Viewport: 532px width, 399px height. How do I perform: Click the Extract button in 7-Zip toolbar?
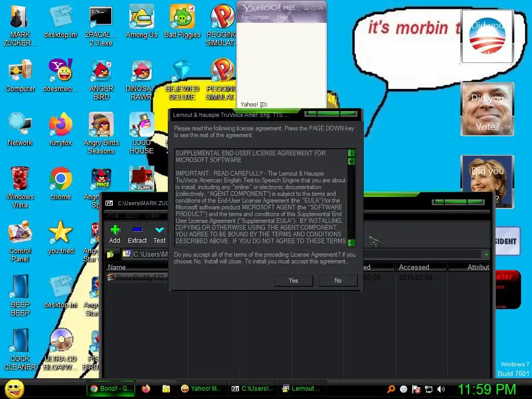tap(137, 234)
